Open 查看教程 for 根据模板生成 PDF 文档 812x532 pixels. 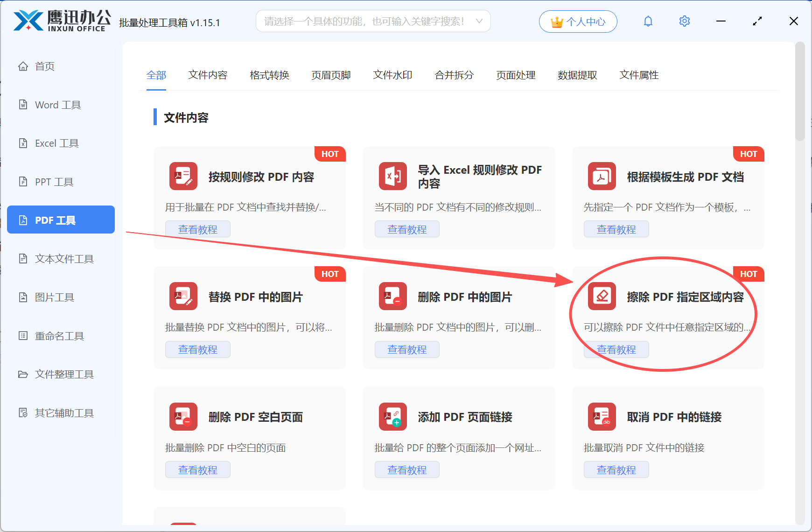coord(616,229)
